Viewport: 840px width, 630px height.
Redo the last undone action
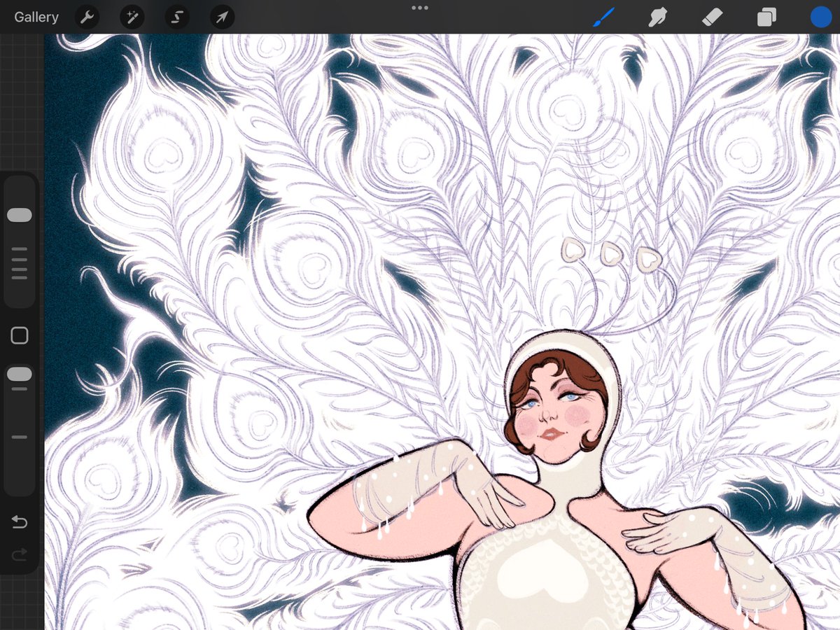(20, 554)
